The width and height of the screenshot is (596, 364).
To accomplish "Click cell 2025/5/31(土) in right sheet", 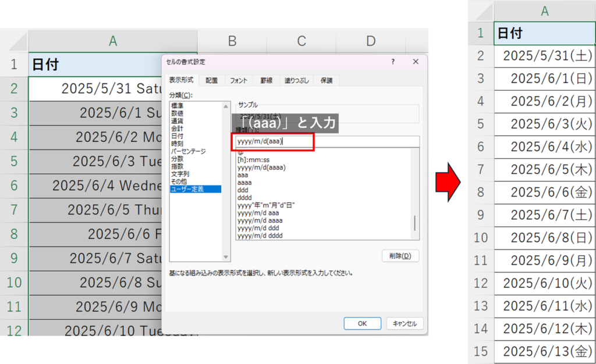I will (x=544, y=56).
